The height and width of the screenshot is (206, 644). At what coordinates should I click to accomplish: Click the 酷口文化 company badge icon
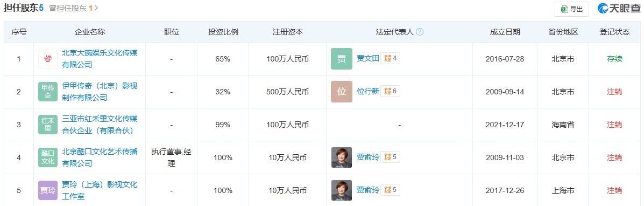(48, 157)
